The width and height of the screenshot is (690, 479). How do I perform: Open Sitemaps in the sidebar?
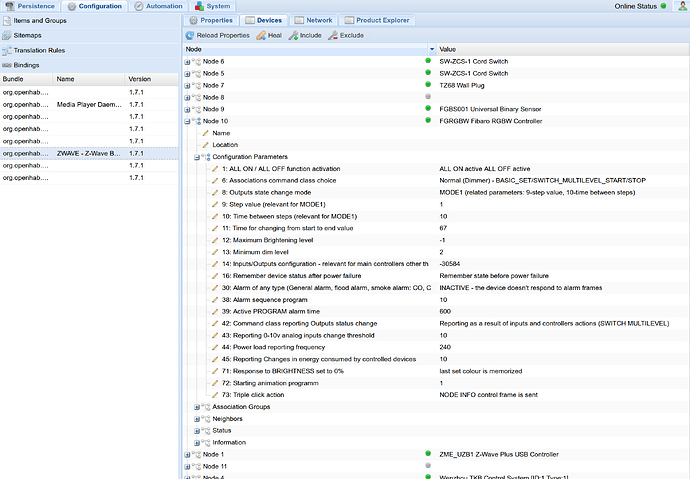(x=29, y=35)
